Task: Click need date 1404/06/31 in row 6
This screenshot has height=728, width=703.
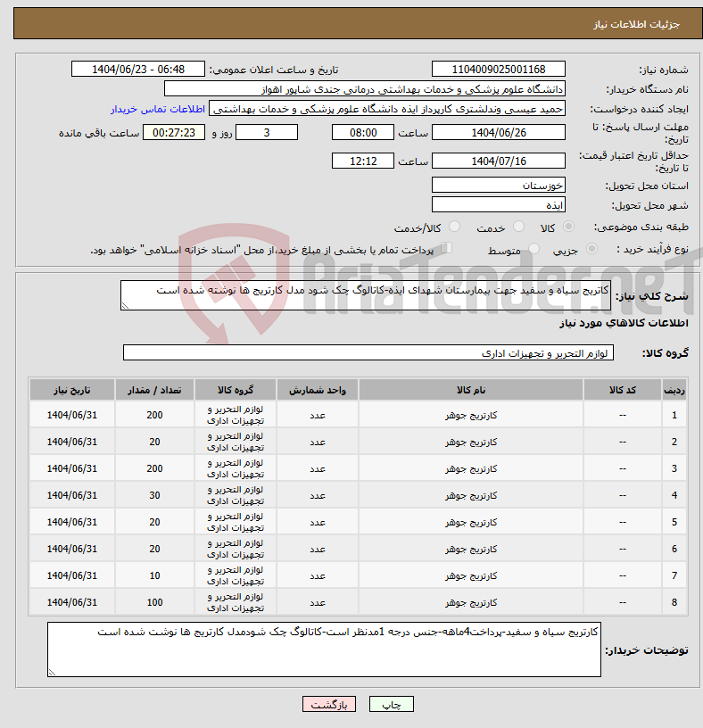Action: point(72,549)
